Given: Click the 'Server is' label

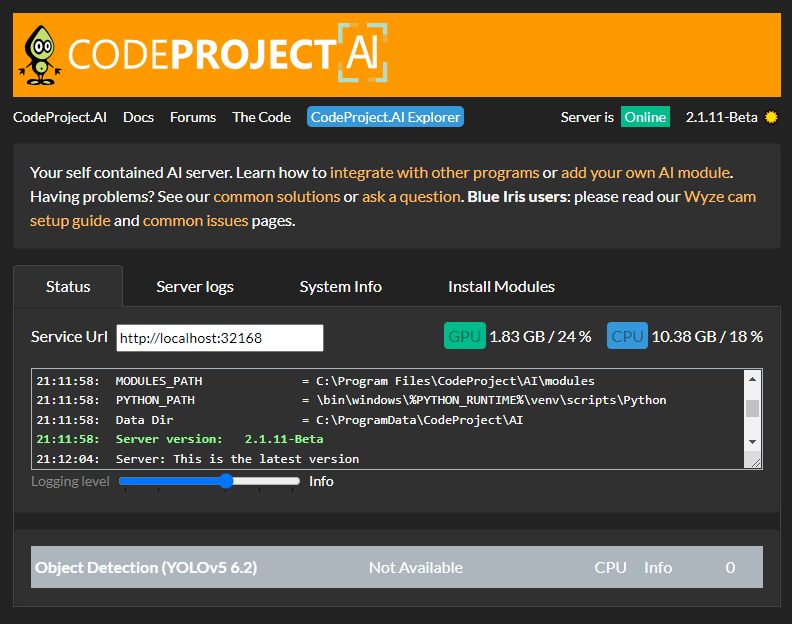Looking at the screenshot, I should click(587, 117).
